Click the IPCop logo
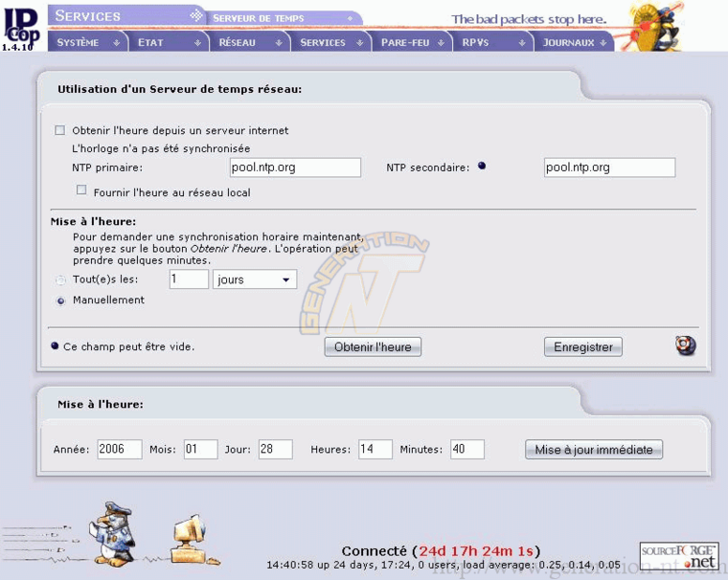Screen dimensions: 728x580 tap(22, 28)
